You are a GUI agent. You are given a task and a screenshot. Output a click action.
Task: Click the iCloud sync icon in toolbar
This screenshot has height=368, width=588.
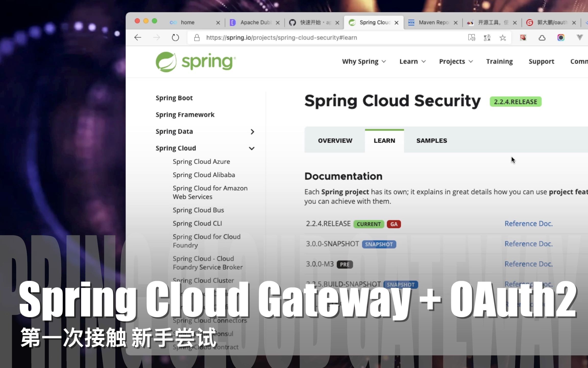(x=542, y=38)
